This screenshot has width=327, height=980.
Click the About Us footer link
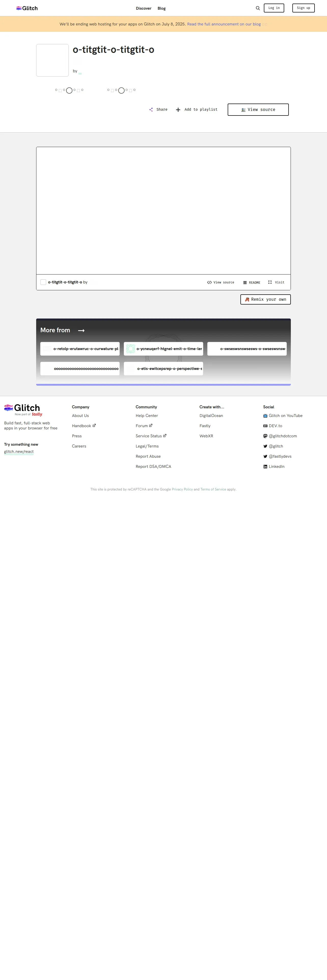click(x=80, y=415)
